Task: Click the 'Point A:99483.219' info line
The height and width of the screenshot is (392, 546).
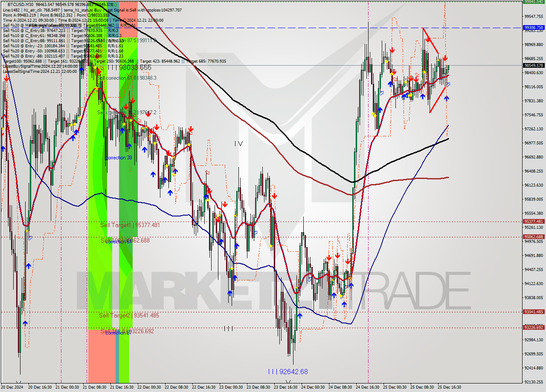Action: click(56, 15)
